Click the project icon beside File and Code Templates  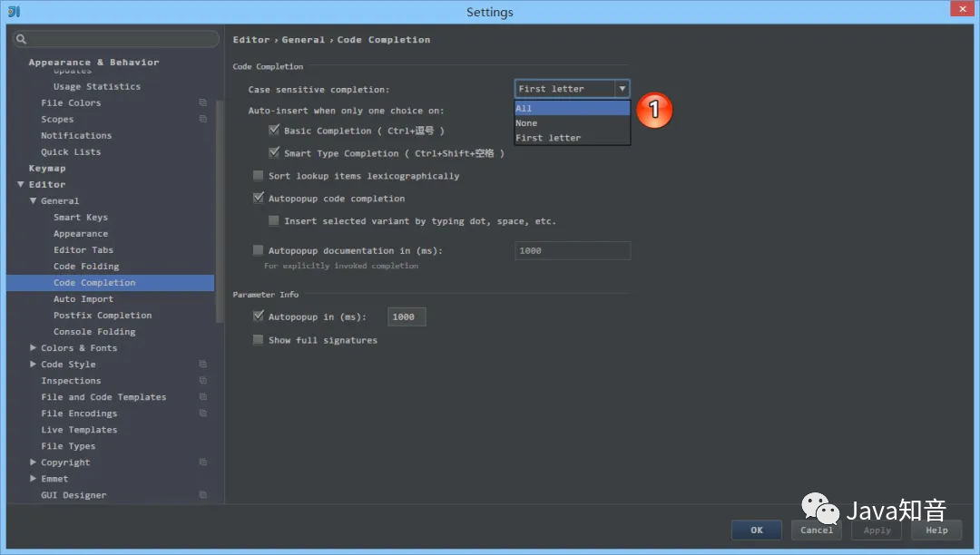(203, 396)
